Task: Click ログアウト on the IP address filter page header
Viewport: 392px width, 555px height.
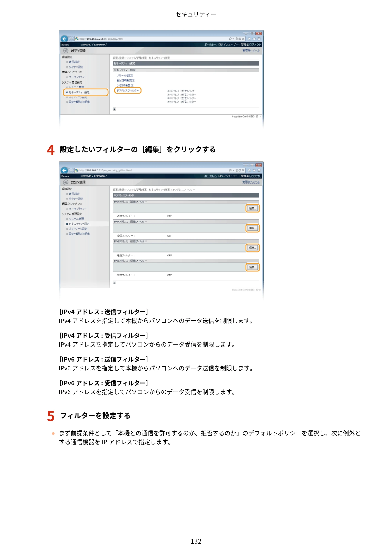Action: [255, 176]
